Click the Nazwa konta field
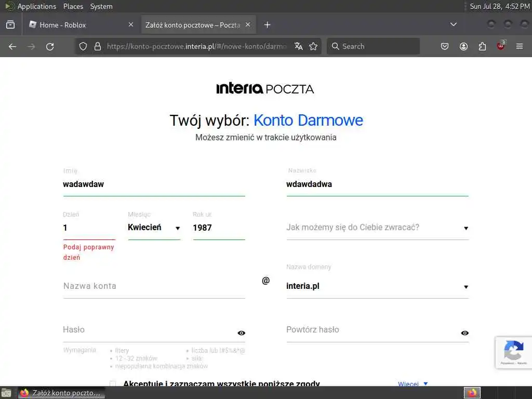The height and width of the screenshot is (399, 532). click(x=154, y=286)
